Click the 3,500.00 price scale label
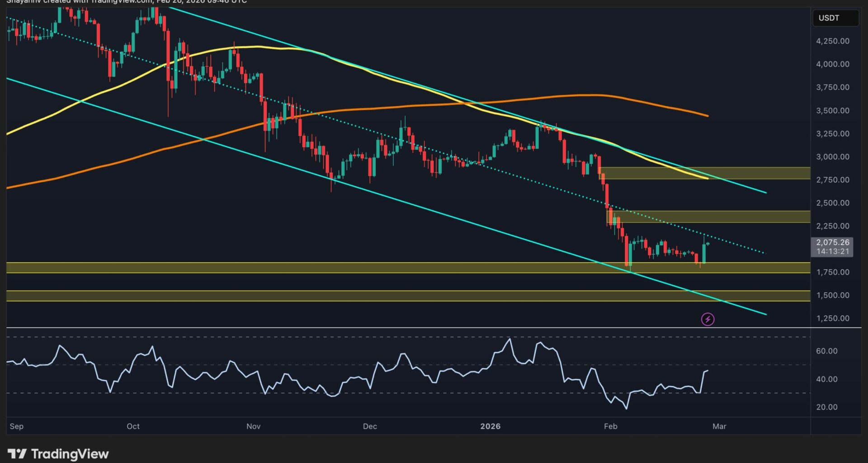868x463 pixels. tap(832, 111)
